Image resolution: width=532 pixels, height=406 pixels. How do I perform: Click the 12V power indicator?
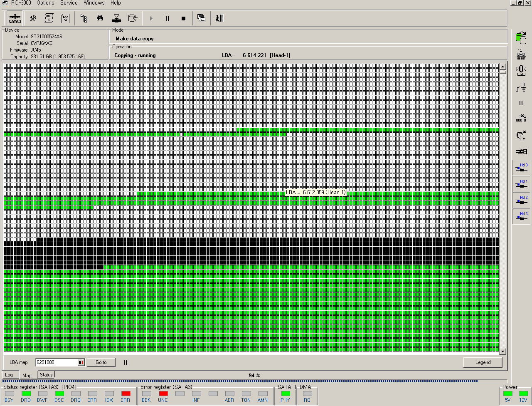[523, 394]
